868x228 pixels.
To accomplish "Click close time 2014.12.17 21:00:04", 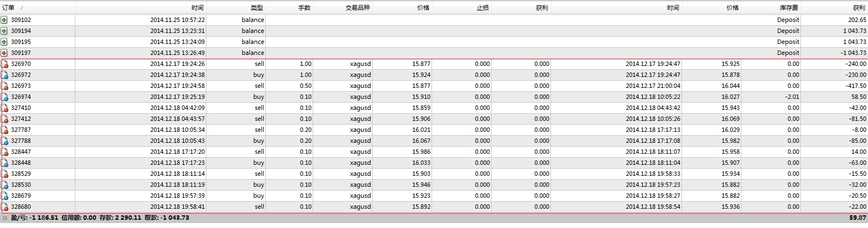I will click(653, 86).
